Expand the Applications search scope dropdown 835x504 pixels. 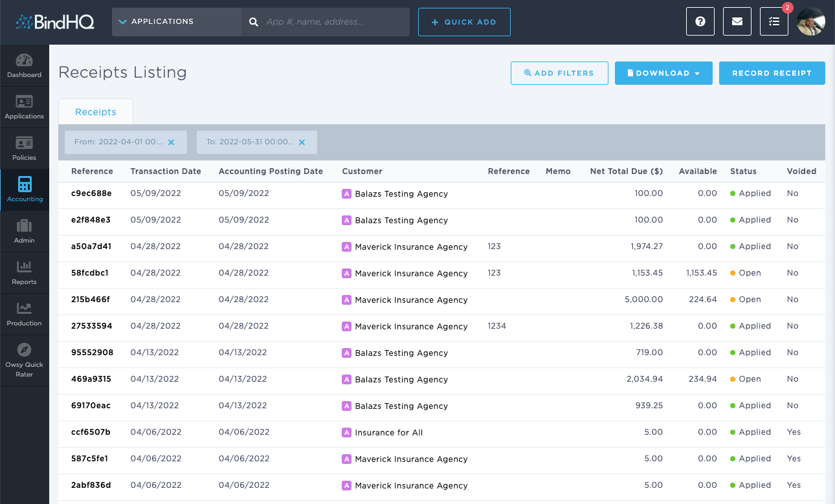click(x=176, y=22)
